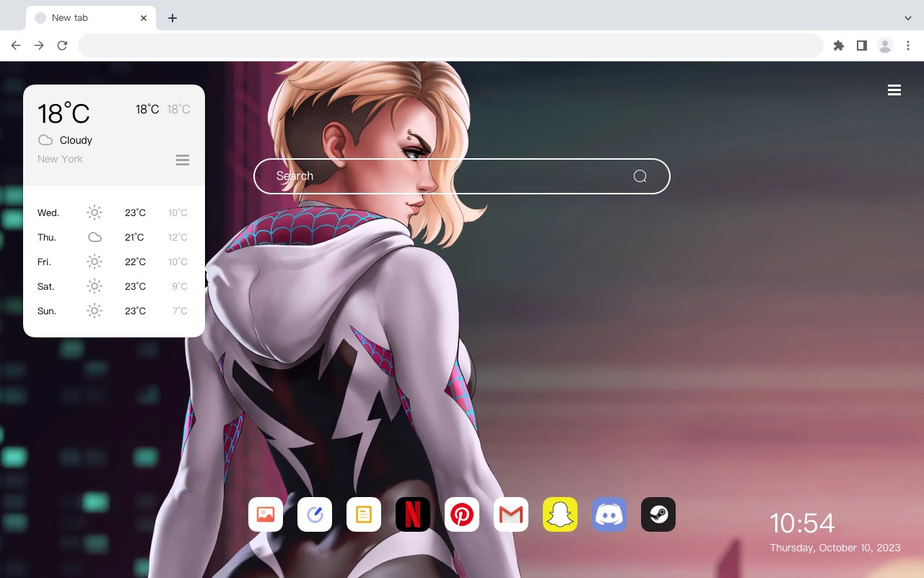Click the current cloud weather icon
924x578 pixels.
click(45, 140)
